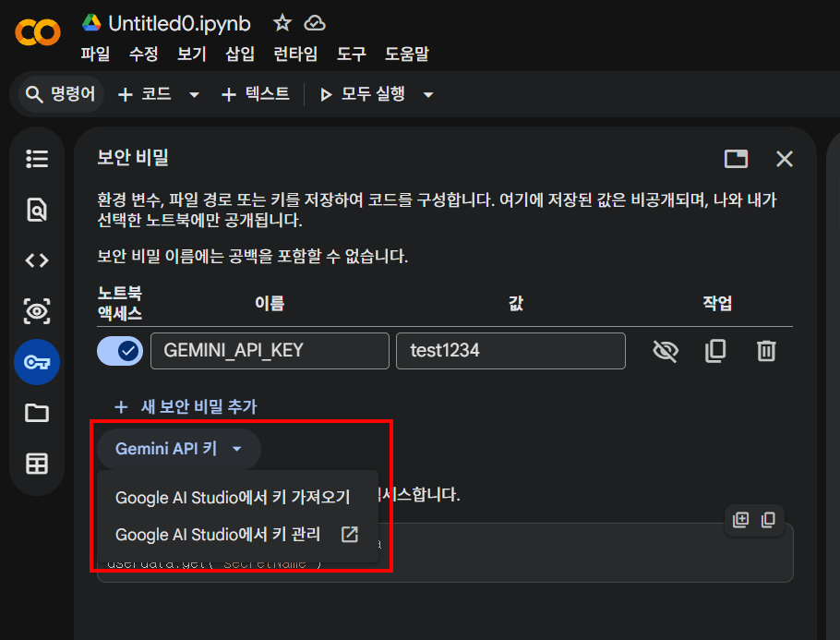Viewport: 840px width, 640px height.
Task: Open find and replace sidebar icon
Action: 37,210
